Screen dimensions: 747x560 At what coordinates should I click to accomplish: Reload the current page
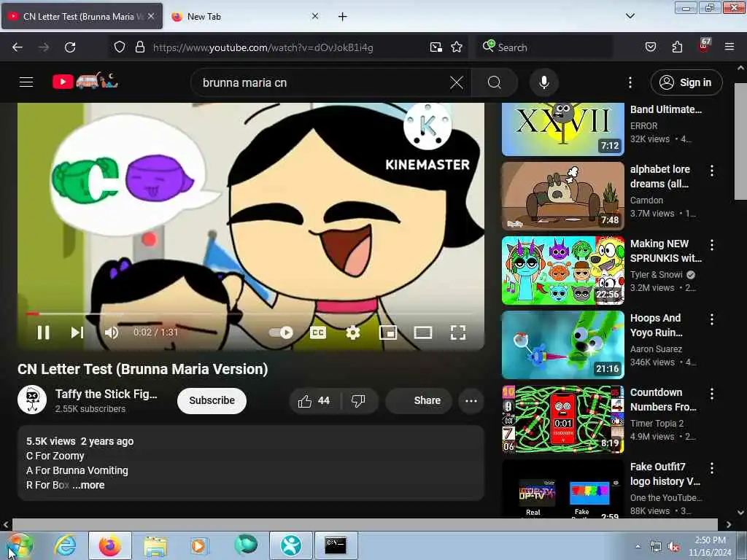coord(70,47)
